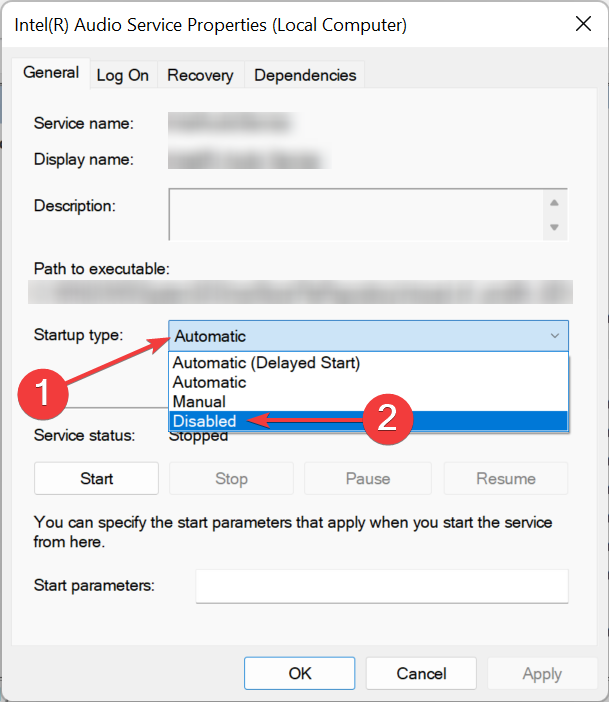Viewport: 609px width, 702px height.
Task: Click the Apply button
Action: [542, 673]
